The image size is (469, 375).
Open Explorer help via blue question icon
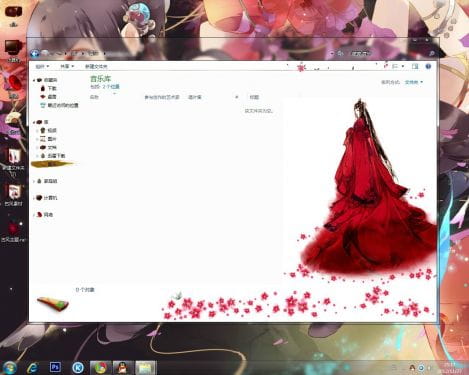pos(428,66)
